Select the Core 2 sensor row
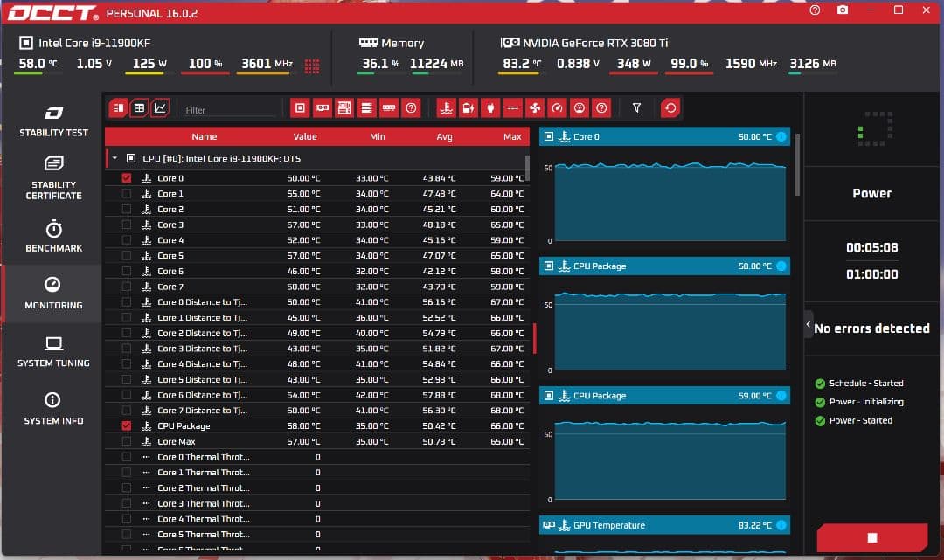This screenshot has width=944, height=560. [x=317, y=210]
